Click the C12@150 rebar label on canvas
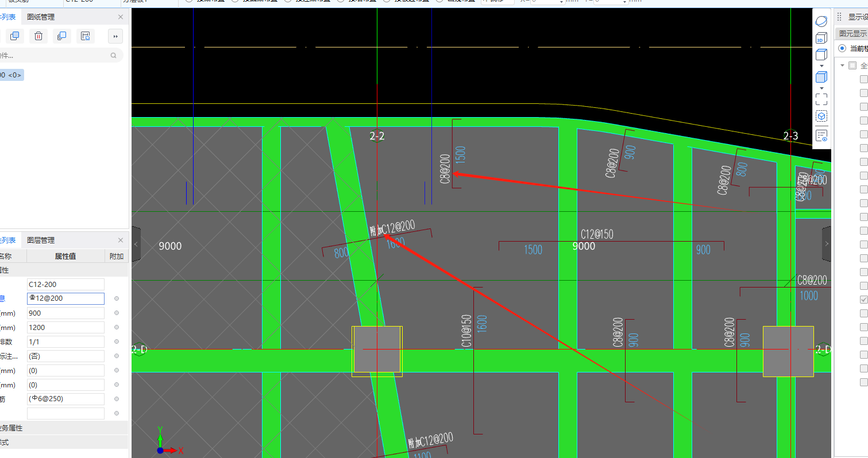 597,234
